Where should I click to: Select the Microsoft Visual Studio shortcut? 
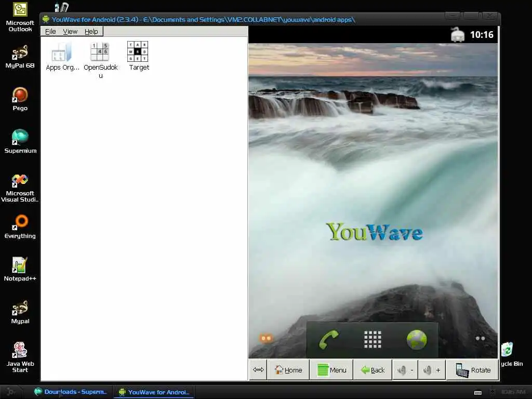(20, 188)
